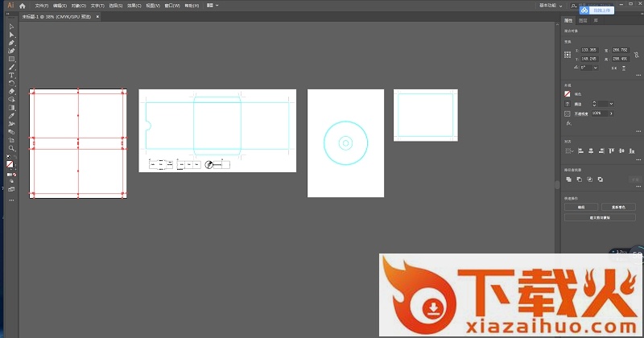Open the 文件(F) menu

tap(43, 5)
